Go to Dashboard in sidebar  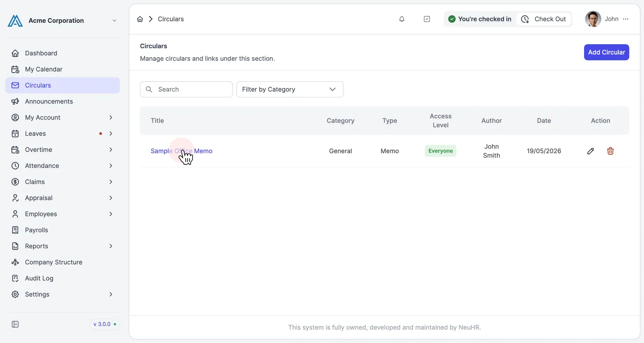pyautogui.click(x=63, y=53)
